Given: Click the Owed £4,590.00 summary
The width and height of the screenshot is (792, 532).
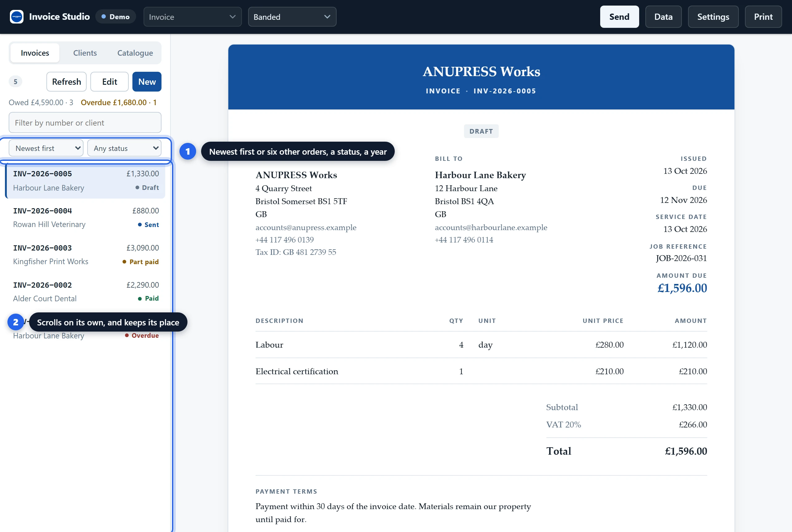Looking at the screenshot, I should (x=41, y=102).
